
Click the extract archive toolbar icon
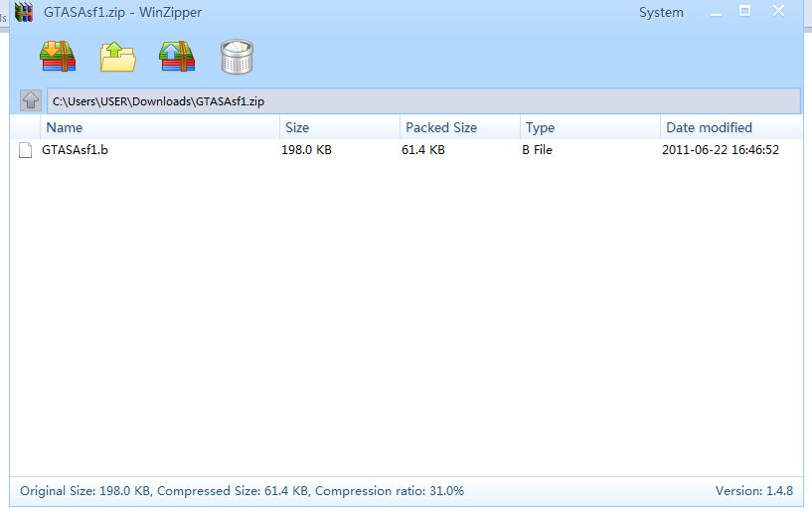(x=58, y=56)
